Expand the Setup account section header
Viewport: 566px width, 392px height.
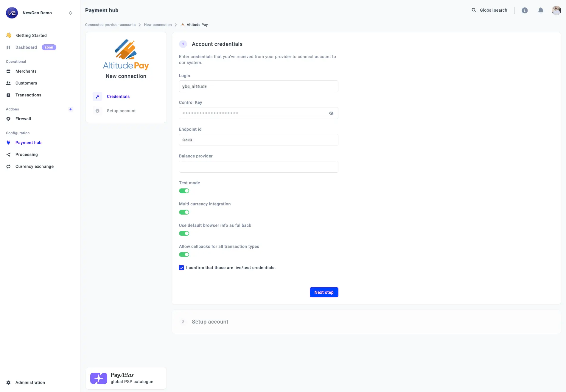366,322
